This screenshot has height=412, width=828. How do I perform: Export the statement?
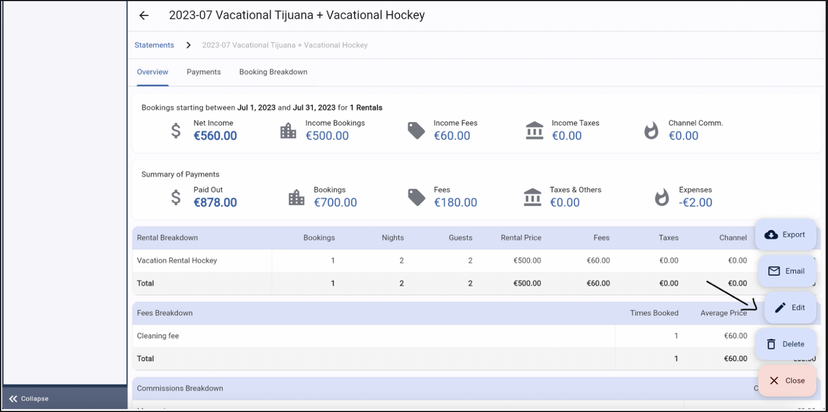point(787,235)
